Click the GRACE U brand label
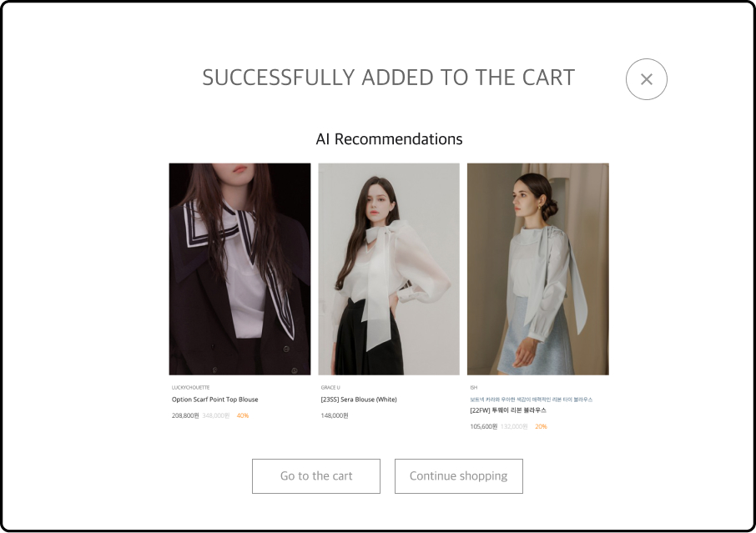Viewport: 756px width, 533px height. tap(330, 388)
